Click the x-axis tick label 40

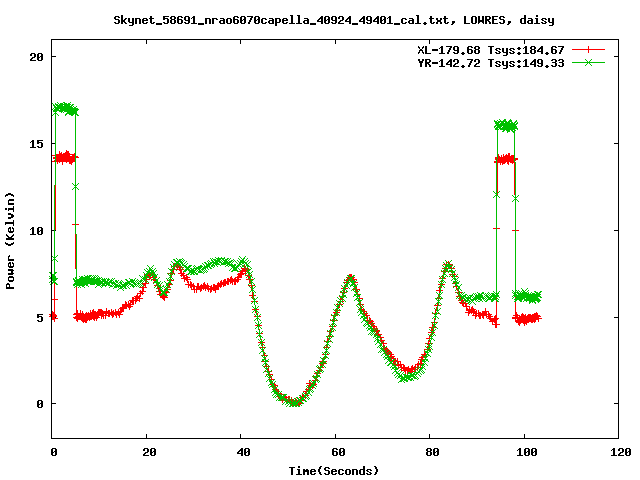[x=243, y=452]
